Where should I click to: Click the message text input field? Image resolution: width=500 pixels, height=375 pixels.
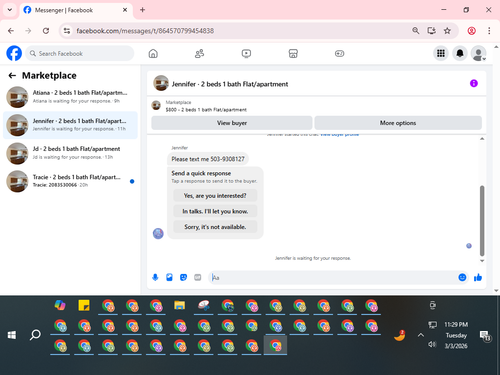pyautogui.click(x=333, y=278)
